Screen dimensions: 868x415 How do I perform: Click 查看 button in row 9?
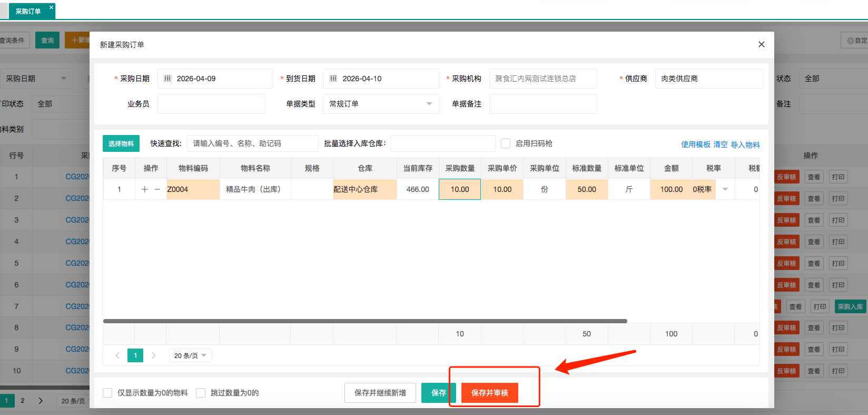click(x=814, y=349)
